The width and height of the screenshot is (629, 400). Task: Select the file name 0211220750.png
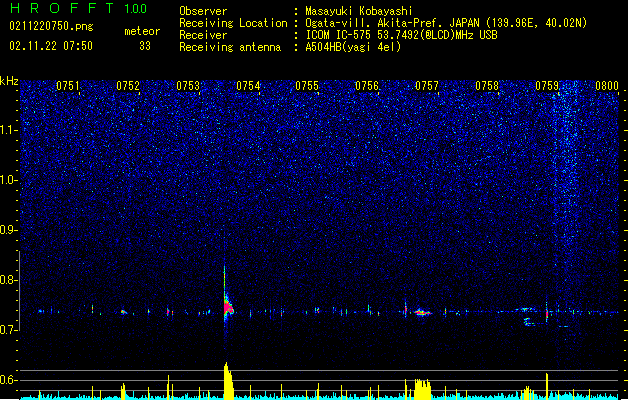pyautogui.click(x=51, y=26)
